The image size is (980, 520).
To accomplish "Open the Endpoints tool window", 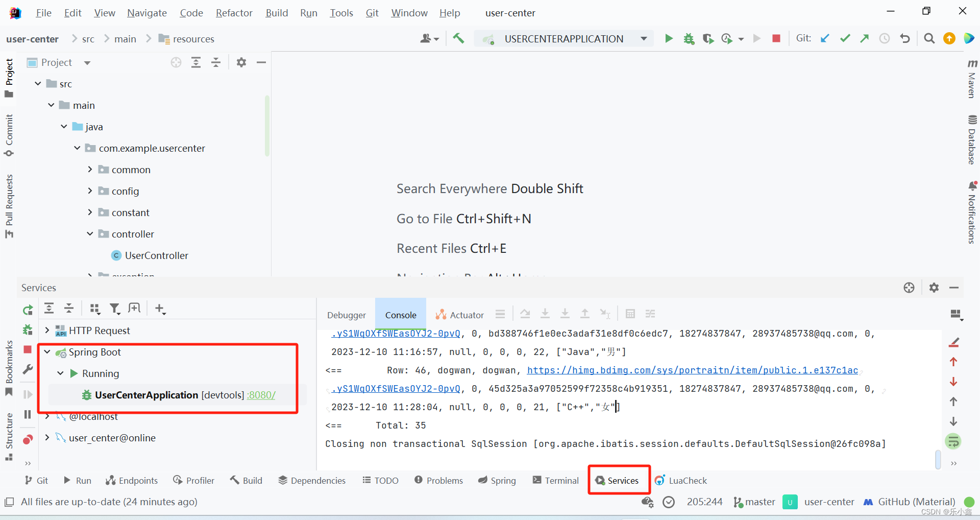I will click(x=132, y=481).
